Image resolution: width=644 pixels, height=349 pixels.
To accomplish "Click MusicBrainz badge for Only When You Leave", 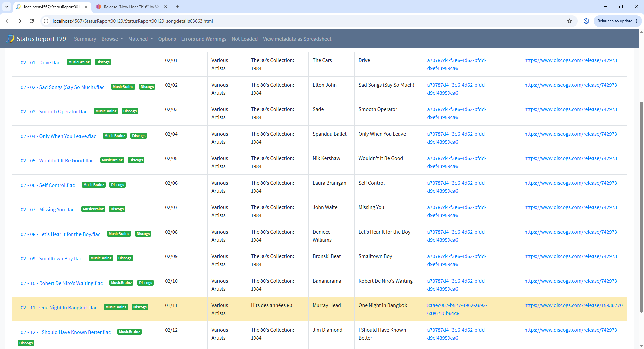I will [115, 136].
